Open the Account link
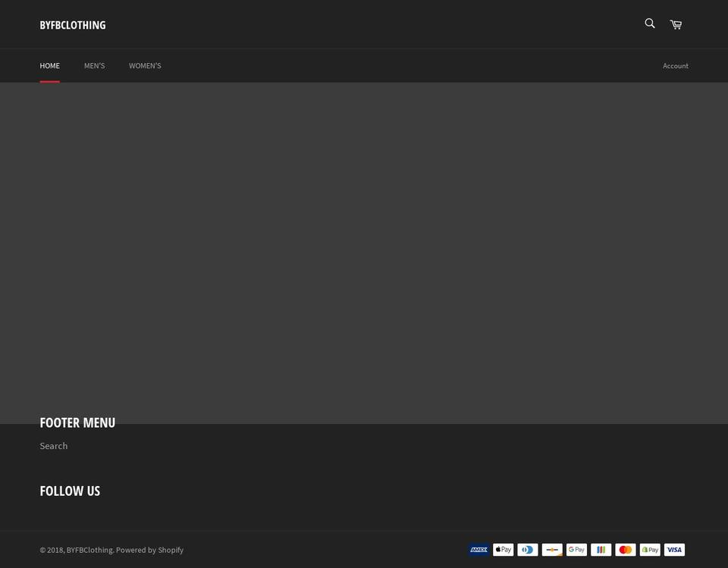This screenshot has height=568, width=728. (675, 66)
